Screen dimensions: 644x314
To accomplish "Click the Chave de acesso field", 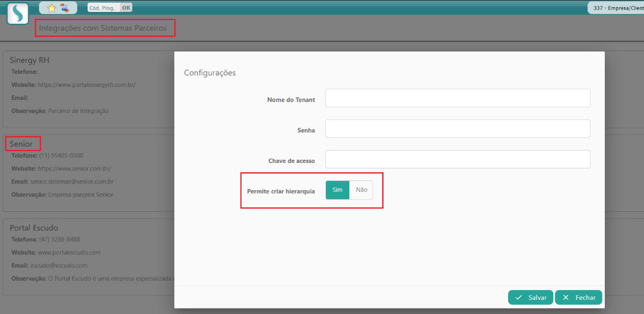I will pos(457,159).
